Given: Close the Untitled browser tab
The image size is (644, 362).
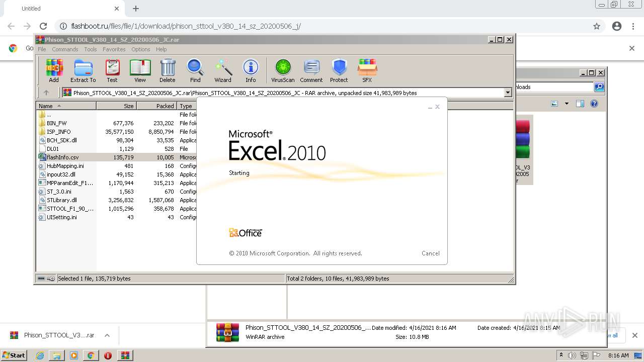Looking at the screenshot, I should 117,9.
